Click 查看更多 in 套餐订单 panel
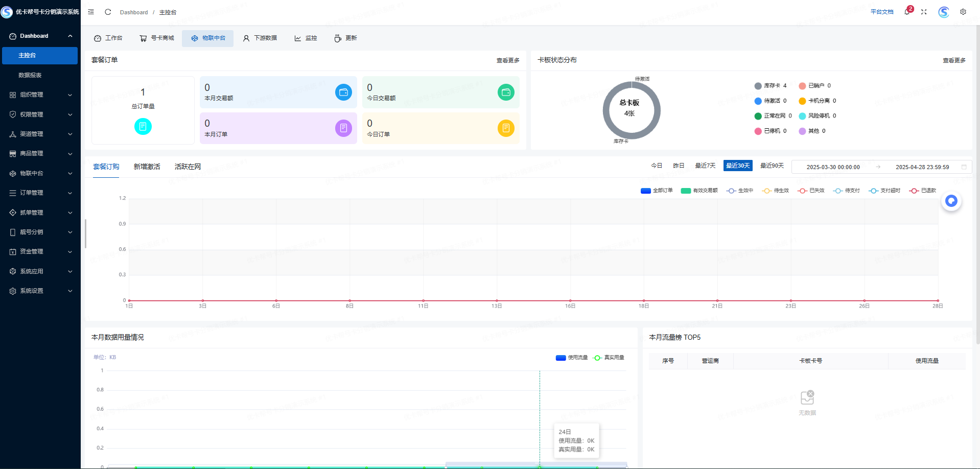 click(x=508, y=60)
